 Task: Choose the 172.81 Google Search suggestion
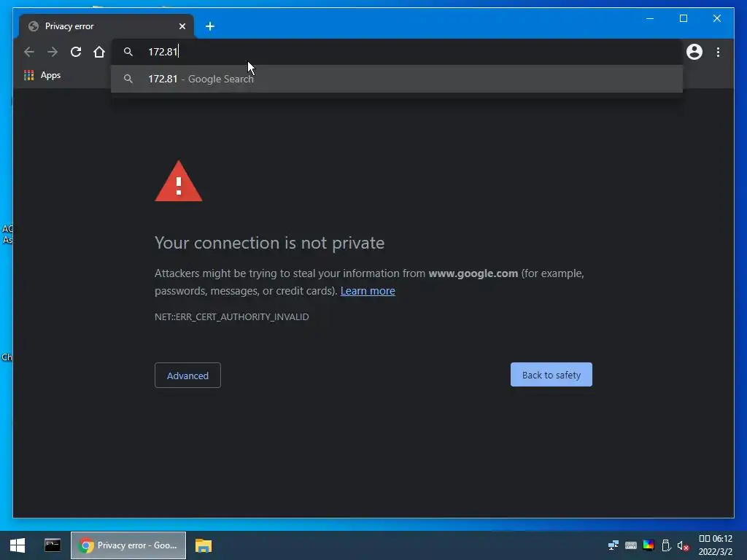tap(396, 79)
